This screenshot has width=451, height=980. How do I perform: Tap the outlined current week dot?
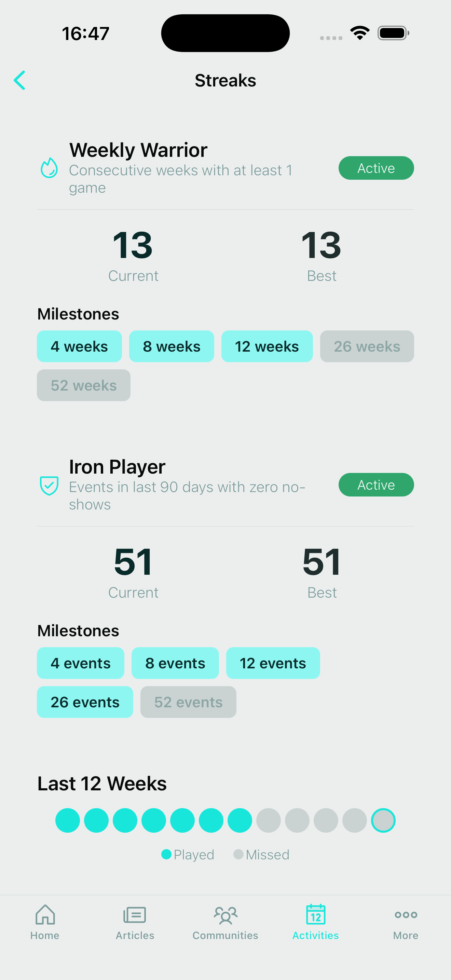tap(383, 820)
